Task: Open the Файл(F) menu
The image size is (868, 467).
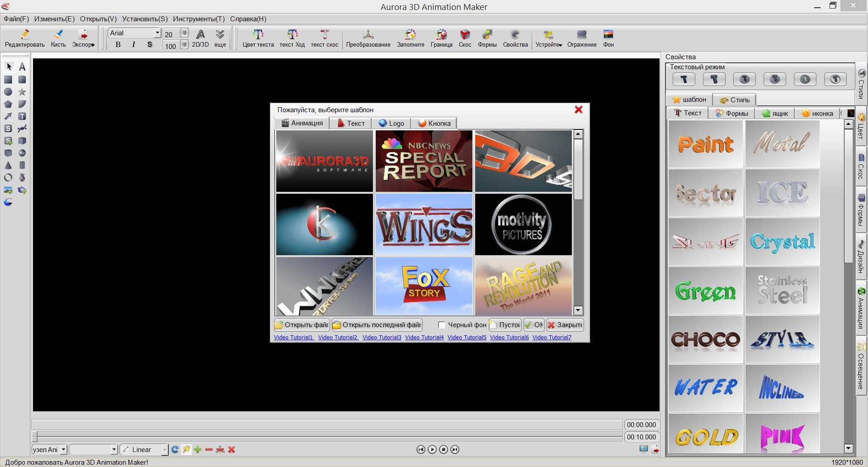Action: click(x=16, y=19)
